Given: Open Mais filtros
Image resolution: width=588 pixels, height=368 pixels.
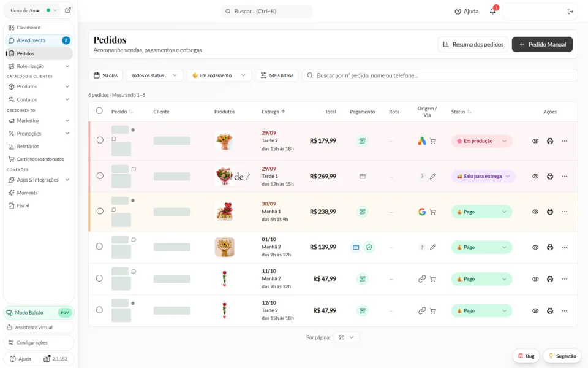Looking at the screenshot, I should pyautogui.click(x=277, y=75).
